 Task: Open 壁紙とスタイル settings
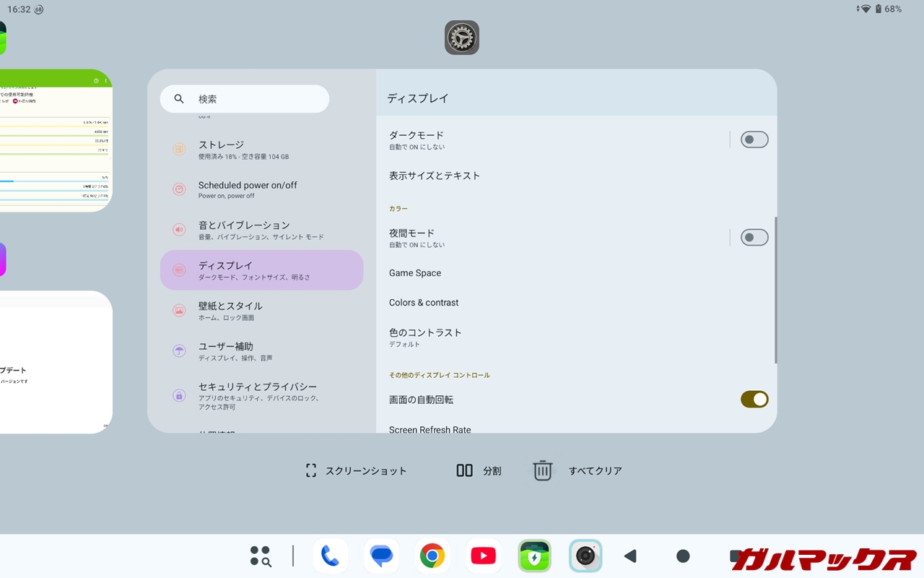(x=261, y=311)
